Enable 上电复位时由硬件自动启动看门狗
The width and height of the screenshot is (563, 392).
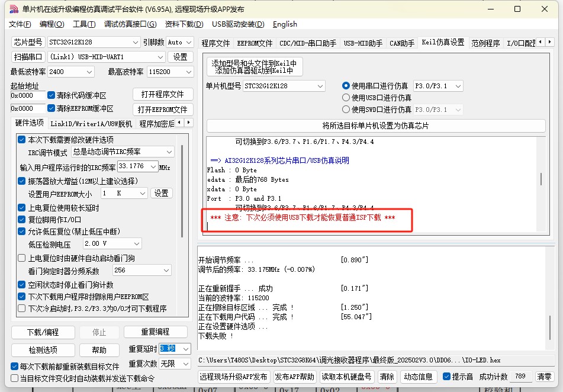21,258
